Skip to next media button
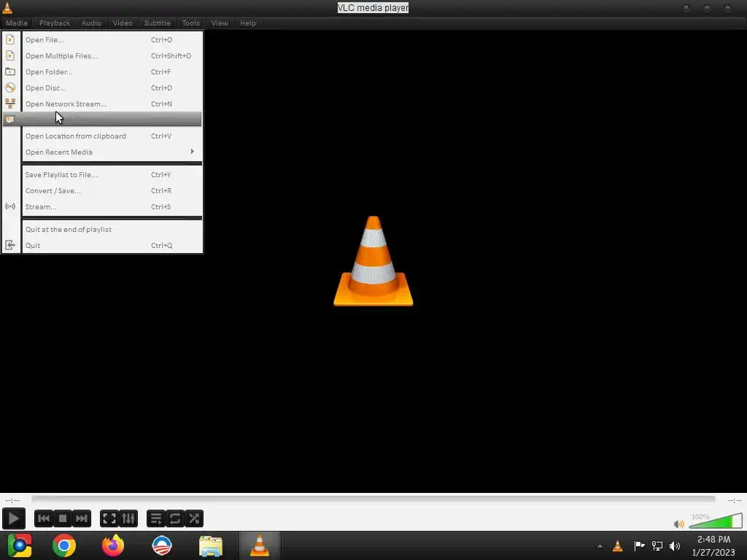Image resolution: width=747 pixels, height=560 pixels. [x=82, y=518]
